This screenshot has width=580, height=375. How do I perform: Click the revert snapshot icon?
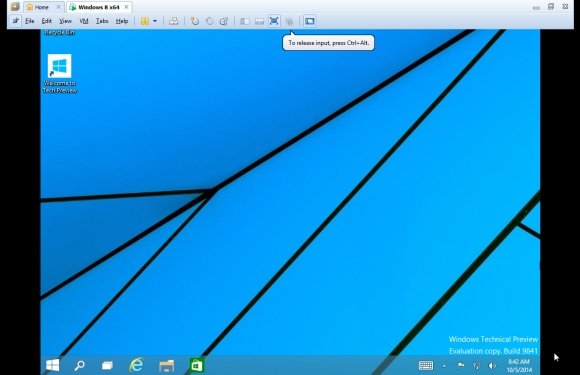point(209,21)
